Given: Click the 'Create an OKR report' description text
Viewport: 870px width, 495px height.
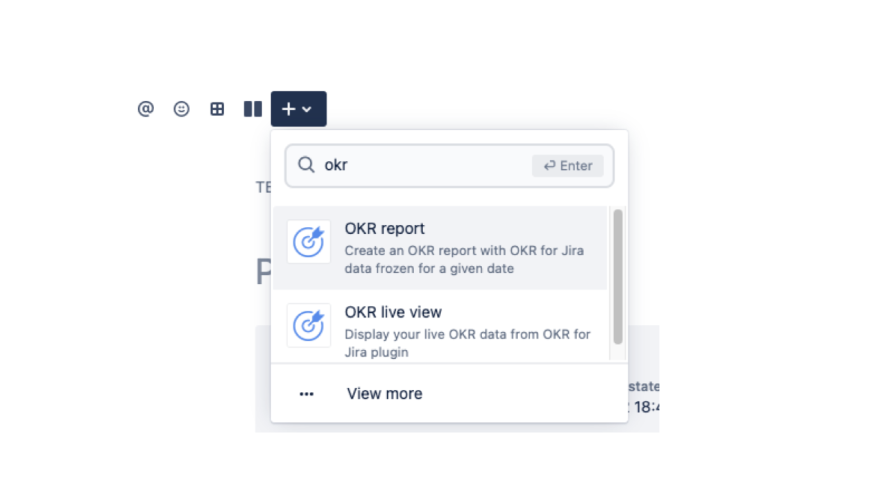Looking at the screenshot, I should pos(464,260).
